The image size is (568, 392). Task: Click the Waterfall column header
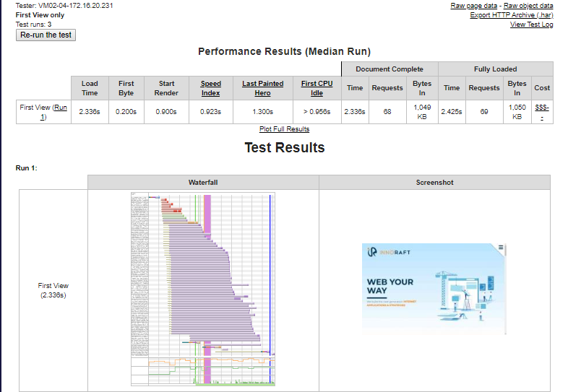[x=203, y=183]
